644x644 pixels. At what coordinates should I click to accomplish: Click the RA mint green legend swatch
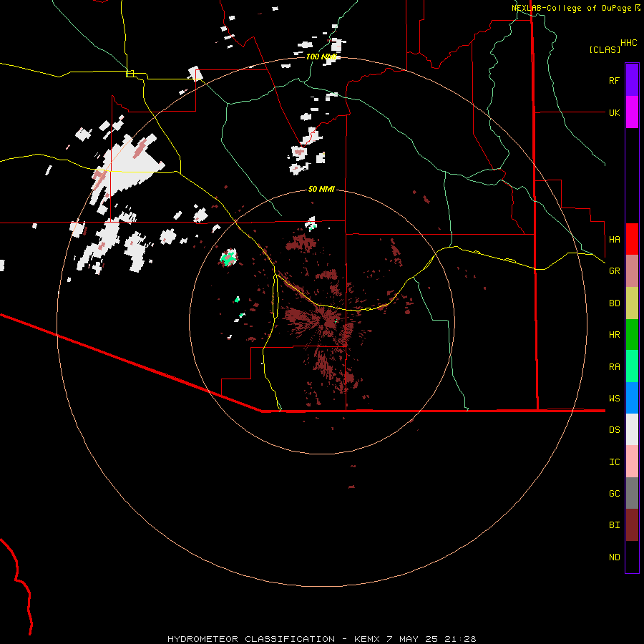632,366
